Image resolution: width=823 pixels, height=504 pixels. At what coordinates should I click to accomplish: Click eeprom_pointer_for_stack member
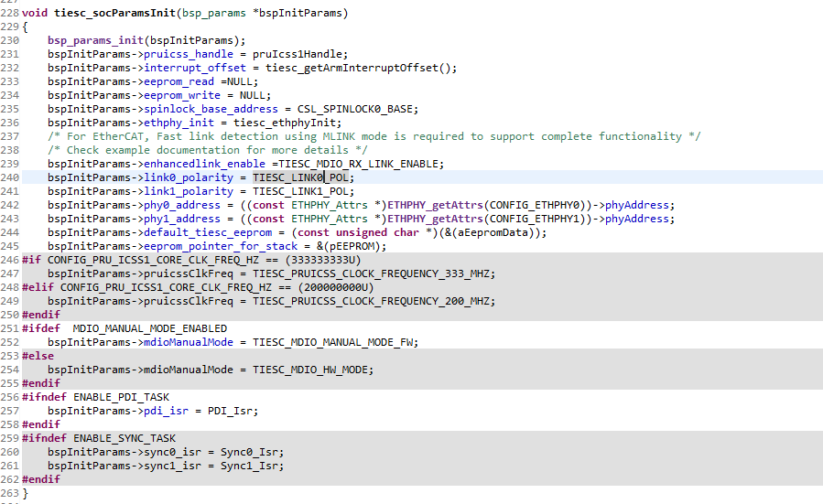click(x=221, y=246)
